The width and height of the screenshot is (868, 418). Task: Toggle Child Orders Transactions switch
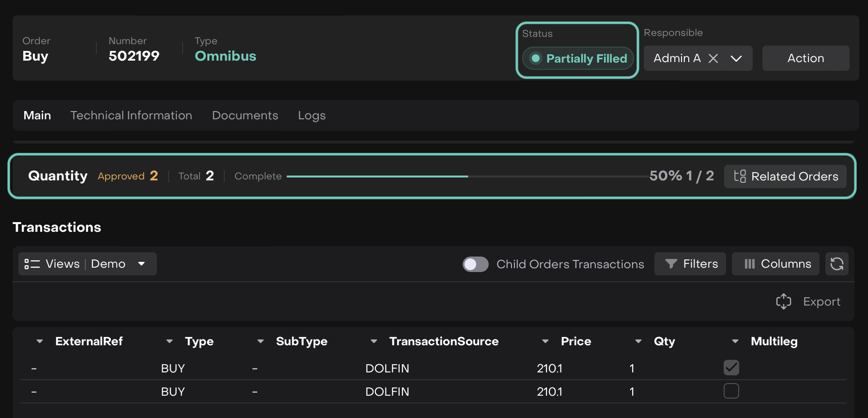coord(475,264)
